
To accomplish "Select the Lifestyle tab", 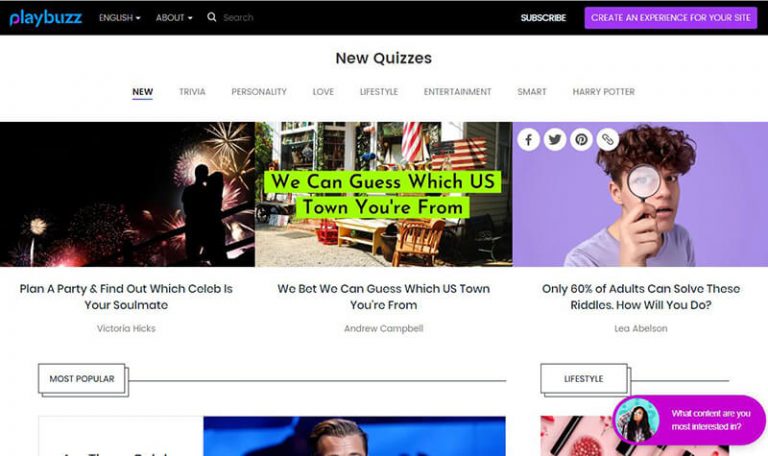I will point(379,92).
